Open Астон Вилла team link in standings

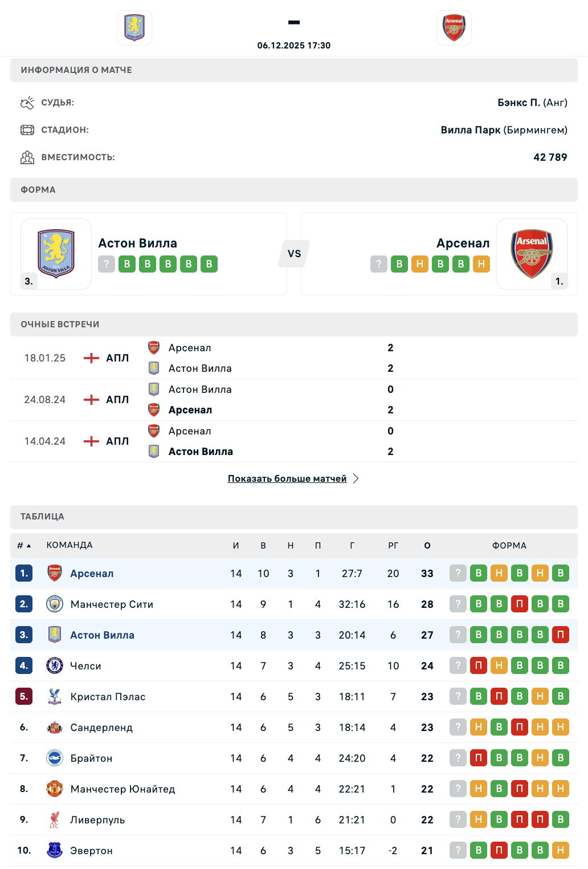[x=102, y=635]
